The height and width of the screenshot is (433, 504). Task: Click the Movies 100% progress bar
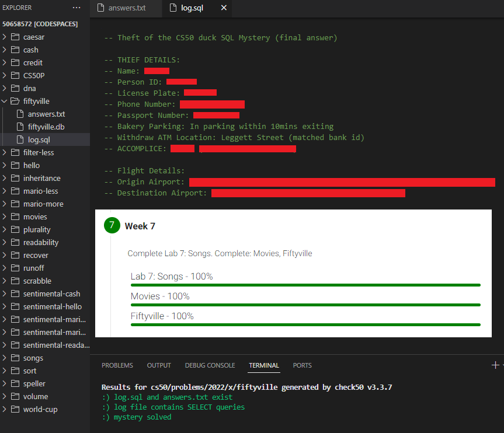[305, 305]
